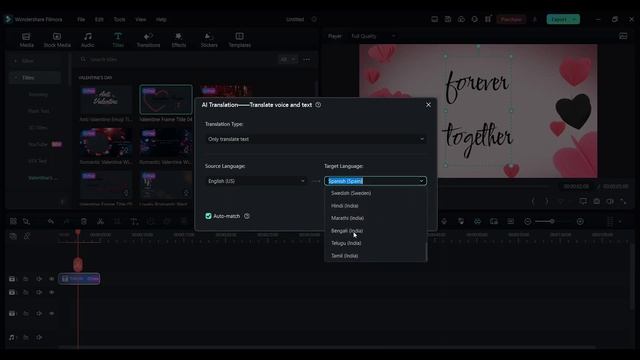This screenshot has height=360, width=640.
Task: Click the red playhead marker on timeline ruler
Action: pyautogui.click(x=78, y=233)
